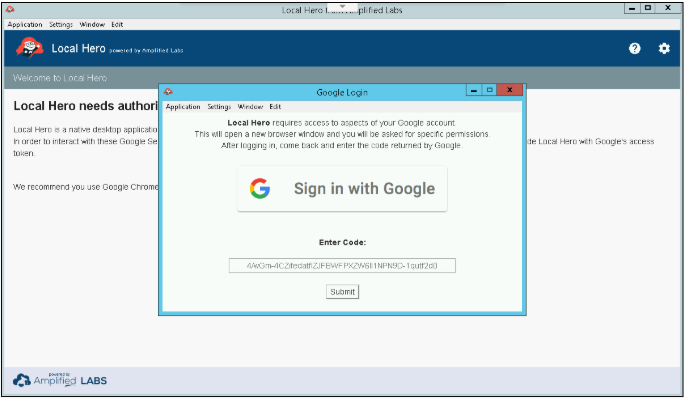This screenshot has height=398, width=685.
Task: Focus the Enter Code text field
Action: 342,266
